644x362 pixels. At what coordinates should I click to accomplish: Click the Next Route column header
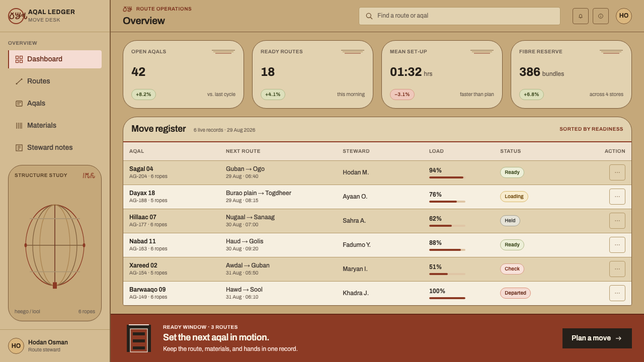click(243, 151)
